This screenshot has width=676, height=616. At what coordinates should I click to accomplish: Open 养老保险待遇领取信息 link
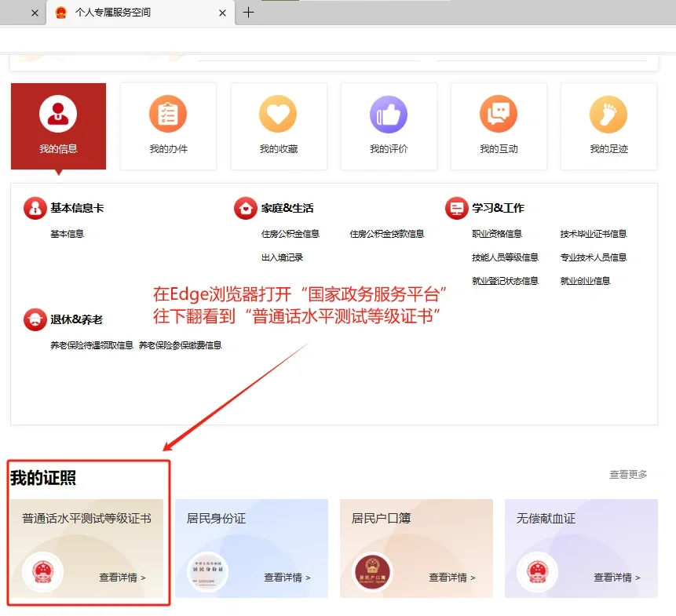(92, 345)
